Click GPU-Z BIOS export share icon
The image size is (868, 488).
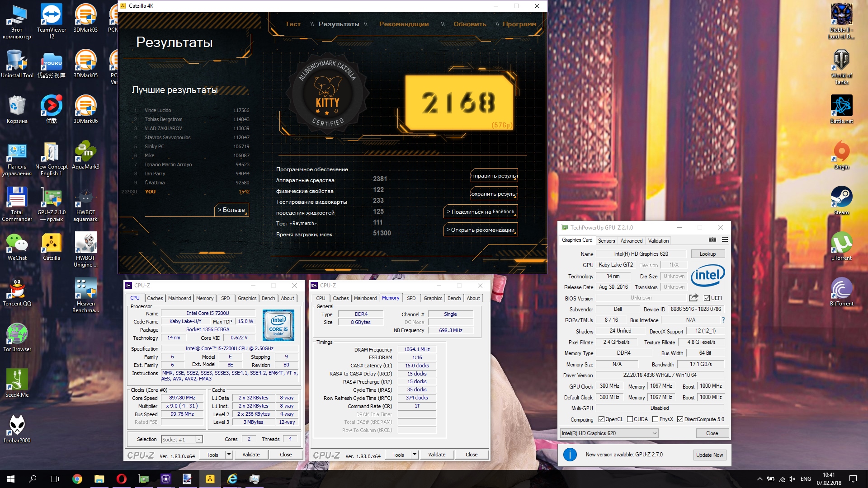click(693, 298)
